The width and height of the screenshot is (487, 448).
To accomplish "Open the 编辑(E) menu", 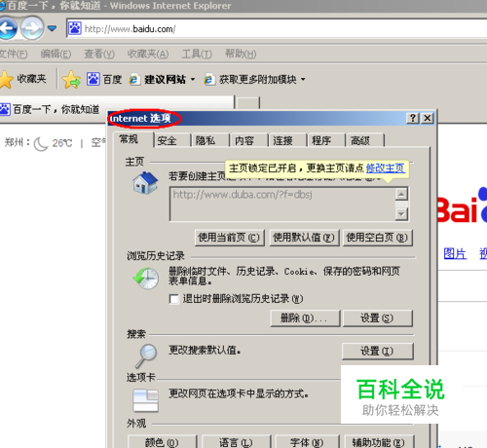I will click(56, 54).
